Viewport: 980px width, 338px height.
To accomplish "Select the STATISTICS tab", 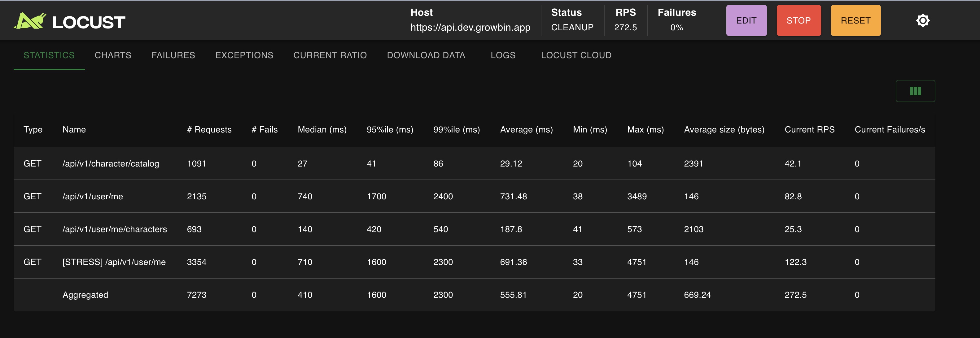I will click(x=49, y=55).
